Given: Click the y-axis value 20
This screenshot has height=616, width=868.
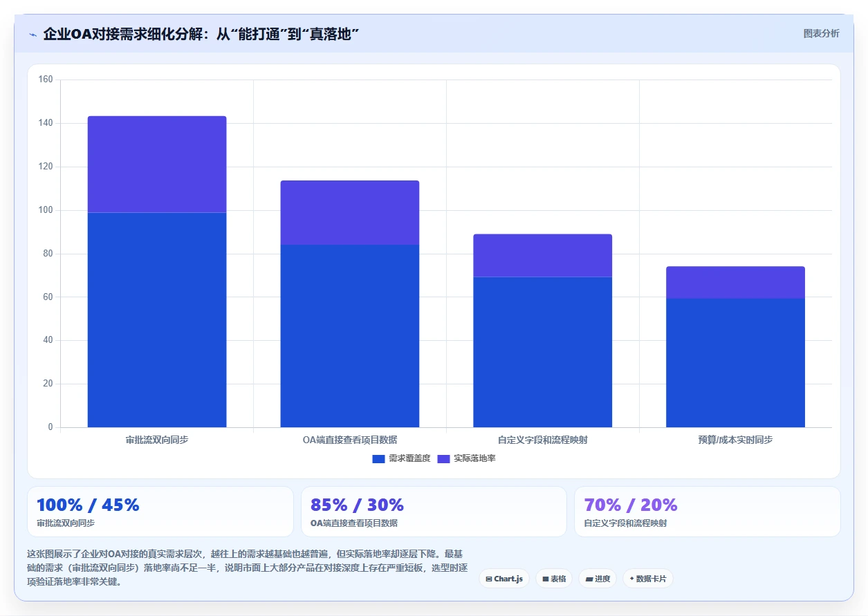Looking at the screenshot, I should (48, 384).
